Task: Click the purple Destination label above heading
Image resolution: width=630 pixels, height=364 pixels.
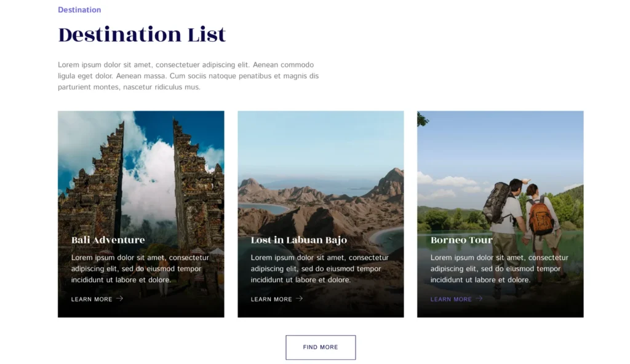Action: [x=79, y=10]
